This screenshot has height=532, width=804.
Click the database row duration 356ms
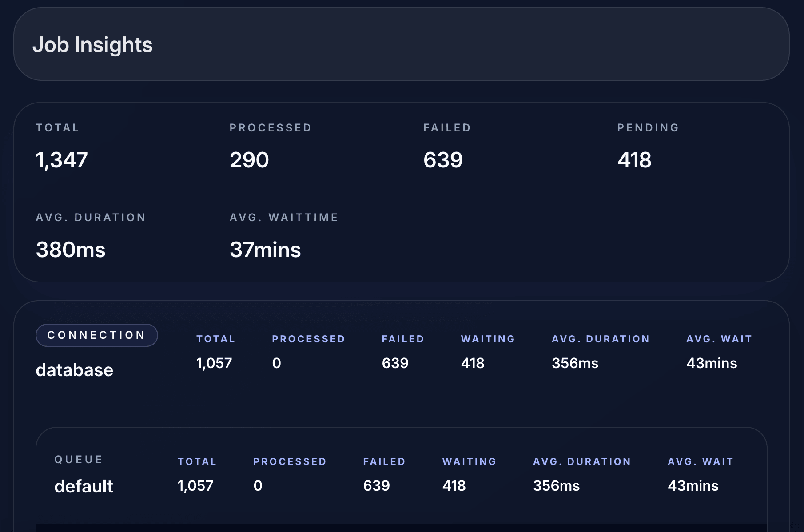(575, 363)
